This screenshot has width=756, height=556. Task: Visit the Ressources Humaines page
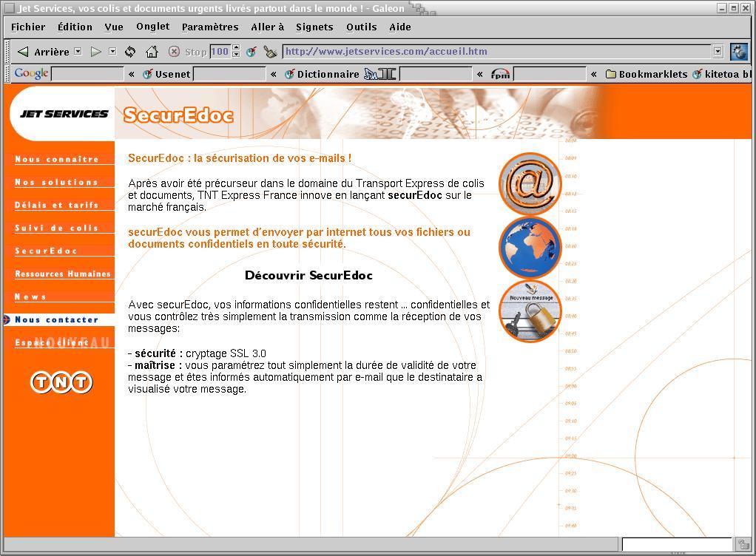63,274
